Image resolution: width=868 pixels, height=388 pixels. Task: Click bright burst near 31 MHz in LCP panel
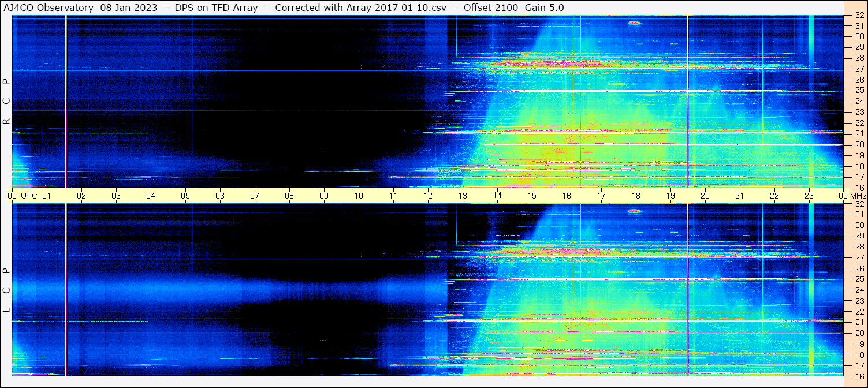click(635, 211)
